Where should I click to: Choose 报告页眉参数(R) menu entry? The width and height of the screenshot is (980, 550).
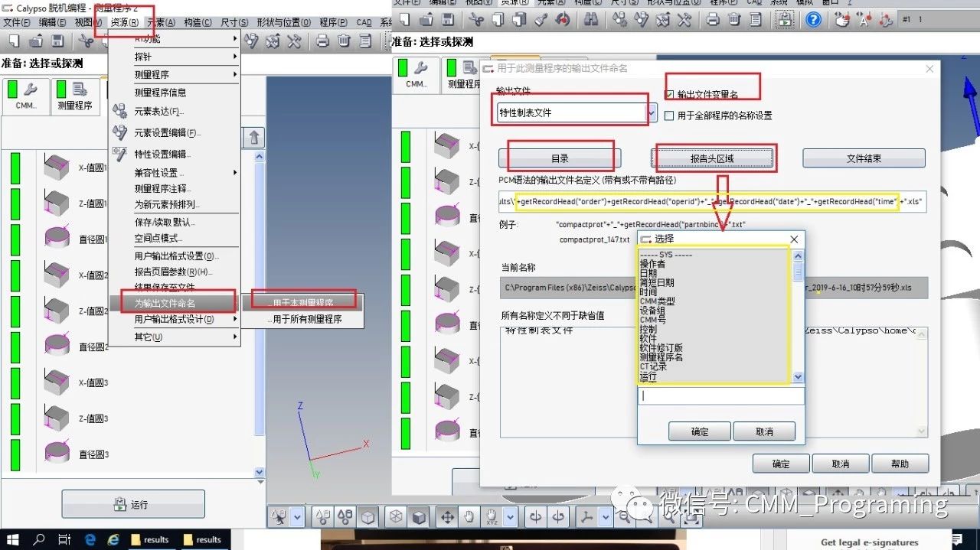(x=175, y=272)
